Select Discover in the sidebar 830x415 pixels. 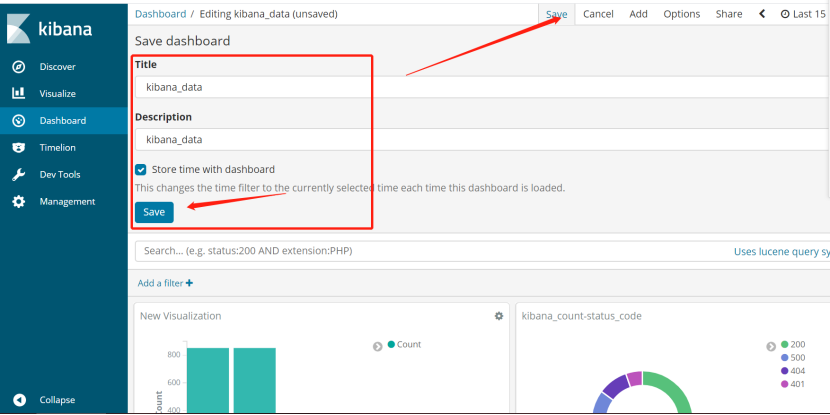(57, 67)
